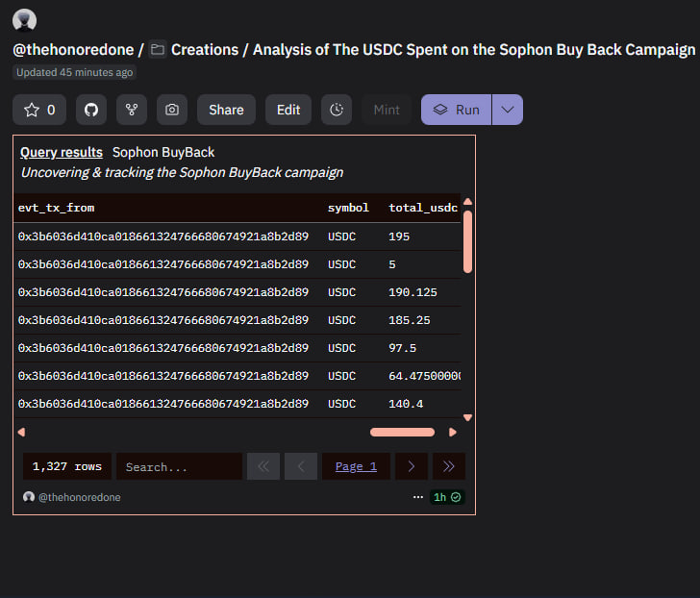Viewport: 700px width, 598px height.
Task: Click the user avatar at top
Action: (25, 20)
